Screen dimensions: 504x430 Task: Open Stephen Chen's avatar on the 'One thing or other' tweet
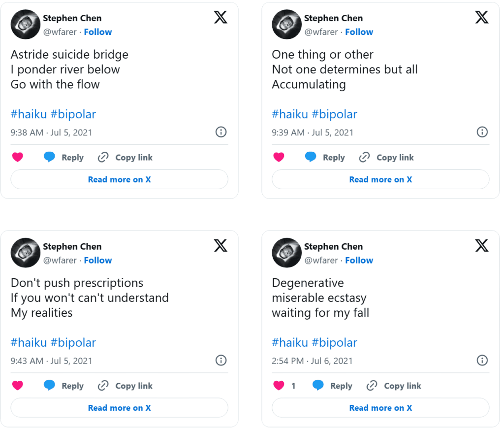pos(286,24)
